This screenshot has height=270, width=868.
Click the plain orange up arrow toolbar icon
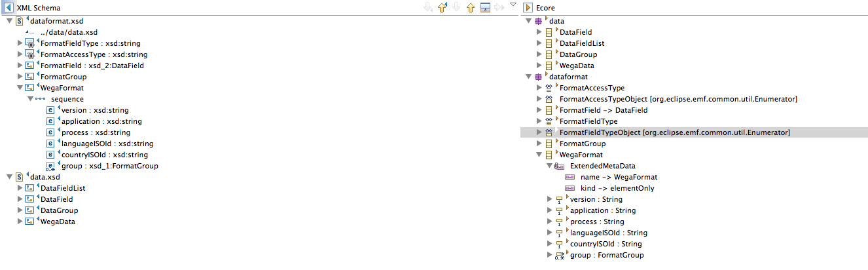click(470, 7)
